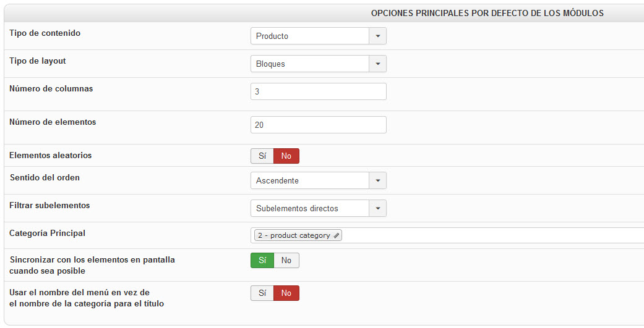Select the '2 - product category' tag
Viewport: 644px width, 328px height.
pos(294,235)
